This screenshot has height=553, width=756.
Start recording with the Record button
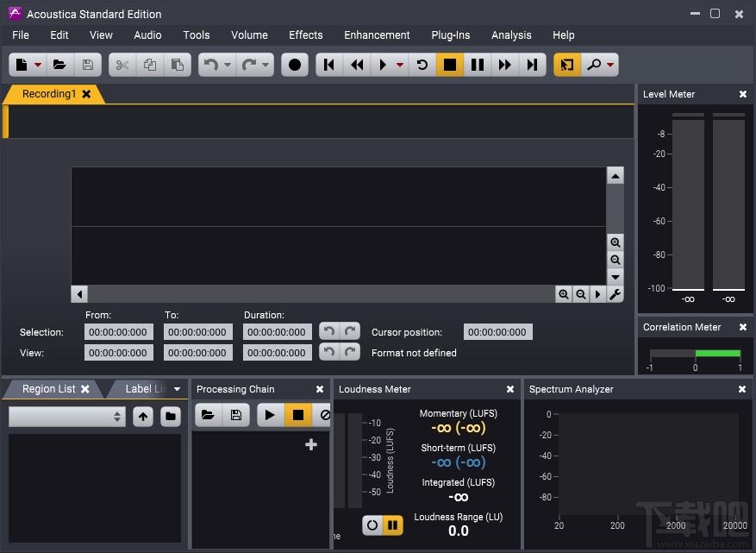[295, 65]
